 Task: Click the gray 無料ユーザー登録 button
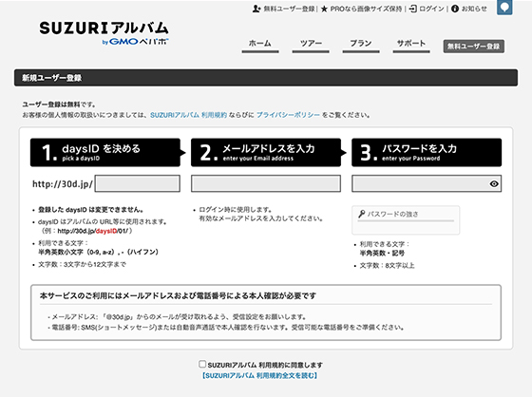click(x=474, y=47)
